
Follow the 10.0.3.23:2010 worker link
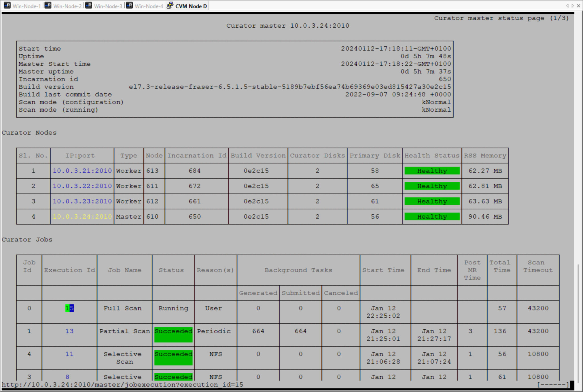82,201
